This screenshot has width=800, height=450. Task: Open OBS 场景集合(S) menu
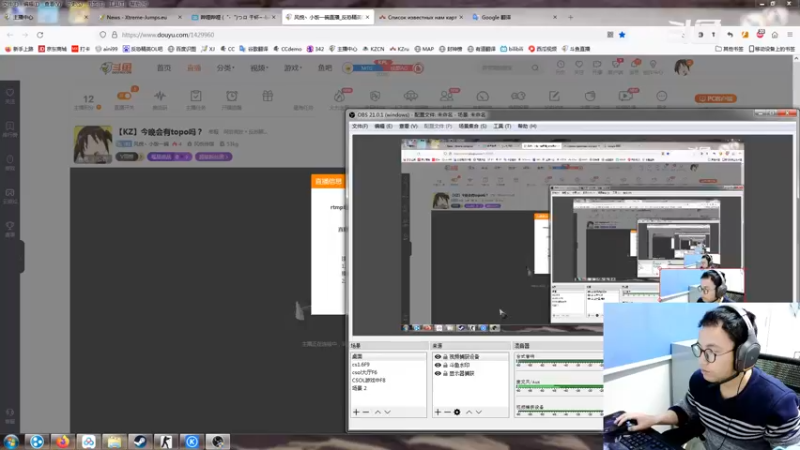click(x=472, y=126)
